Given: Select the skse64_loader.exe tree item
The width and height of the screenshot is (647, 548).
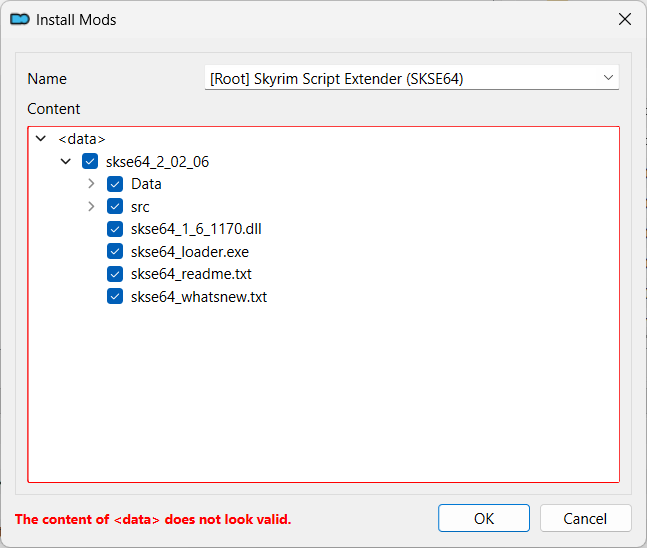Looking at the screenshot, I should [189, 252].
